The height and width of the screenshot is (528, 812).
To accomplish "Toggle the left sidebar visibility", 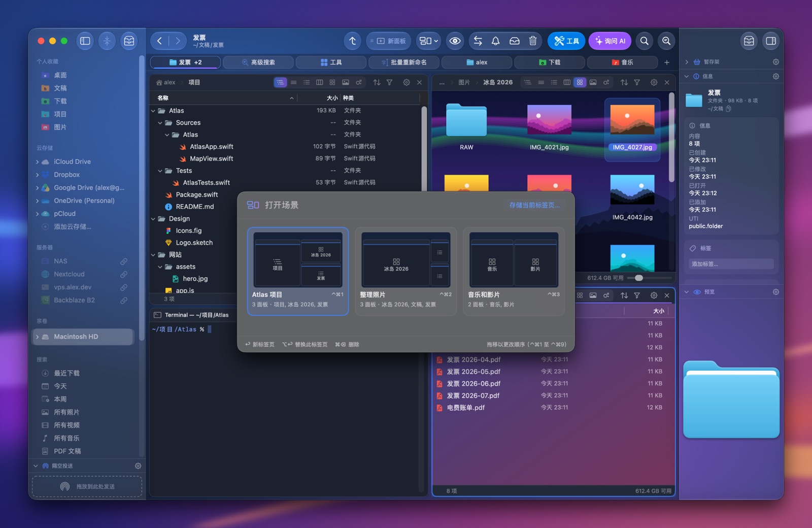I will pos(85,41).
